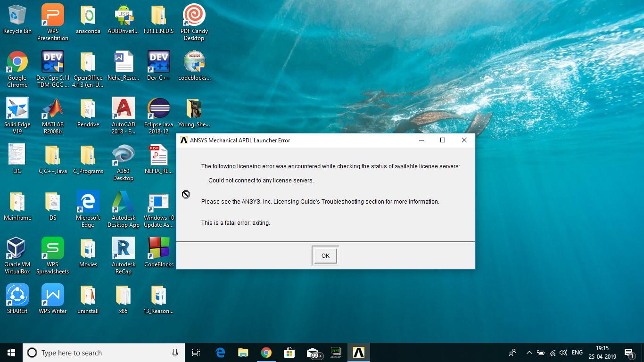Select the CodeBlocks desktop shortcut

159,253
